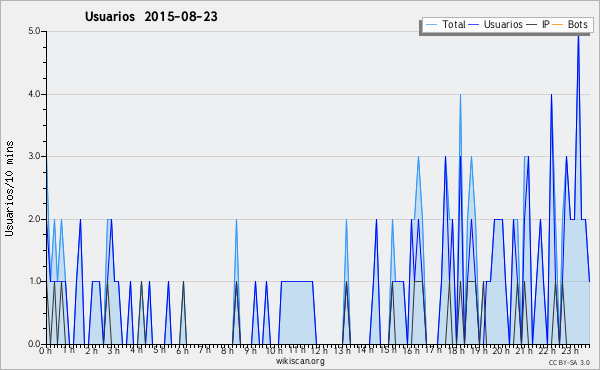Click the '0 h' x-axis label
600x370 pixels.
click(46, 351)
